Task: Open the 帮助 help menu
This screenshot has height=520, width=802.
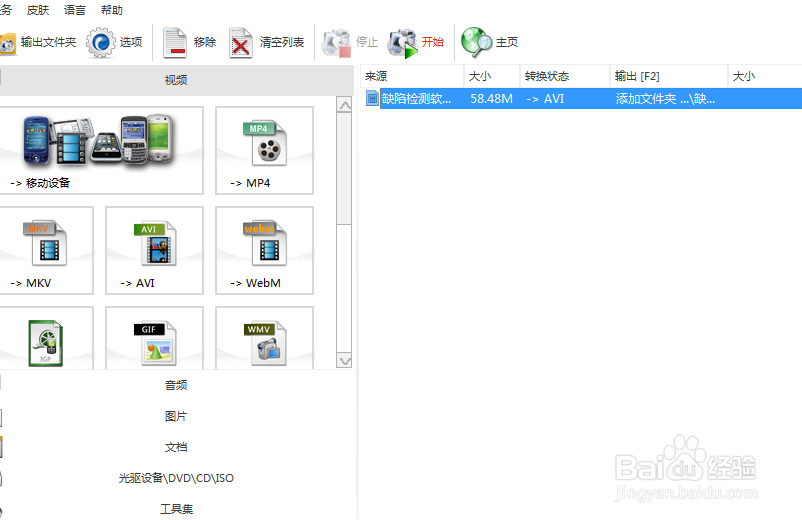Action: coord(112,10)
